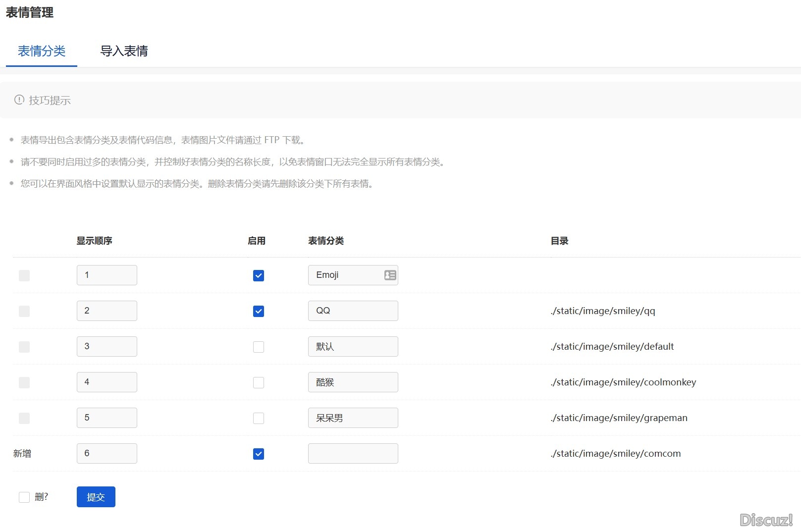Screen dimensions: 801x532
Task: Enable the 酷猴 category checkbox
Action: [x=258, y=382]
